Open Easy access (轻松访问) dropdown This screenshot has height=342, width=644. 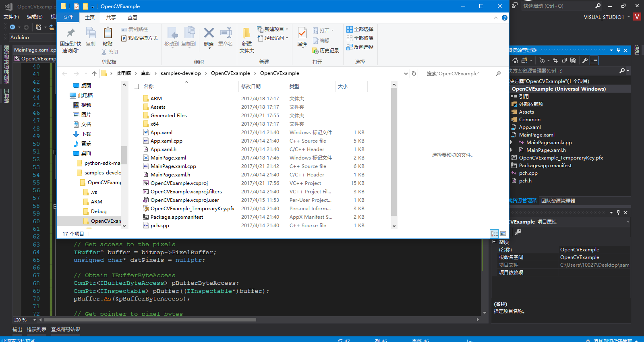tap(273, 38)
